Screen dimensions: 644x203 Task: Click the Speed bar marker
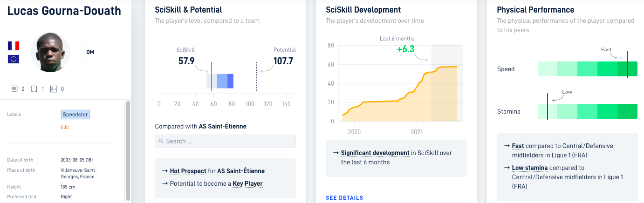627,64
